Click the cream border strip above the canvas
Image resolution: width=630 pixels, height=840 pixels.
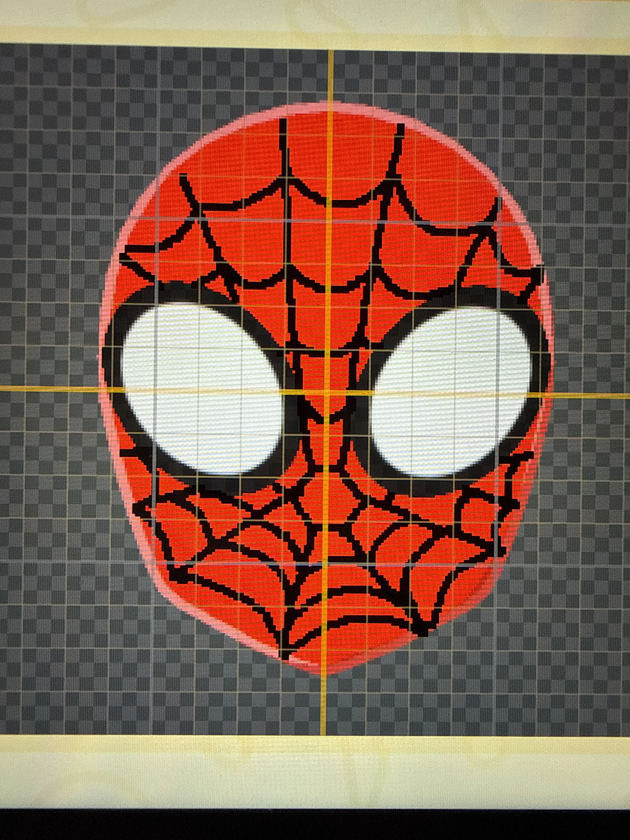tap(315, 23)
